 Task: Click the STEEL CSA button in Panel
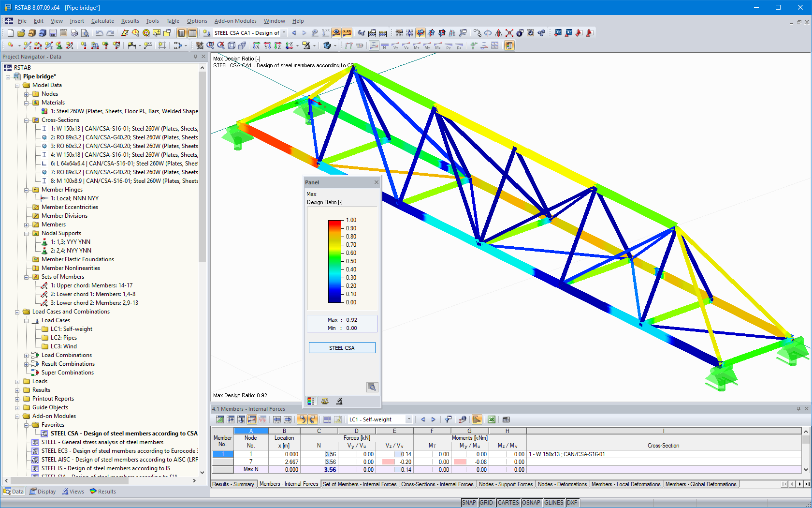[x=342, y=347]
